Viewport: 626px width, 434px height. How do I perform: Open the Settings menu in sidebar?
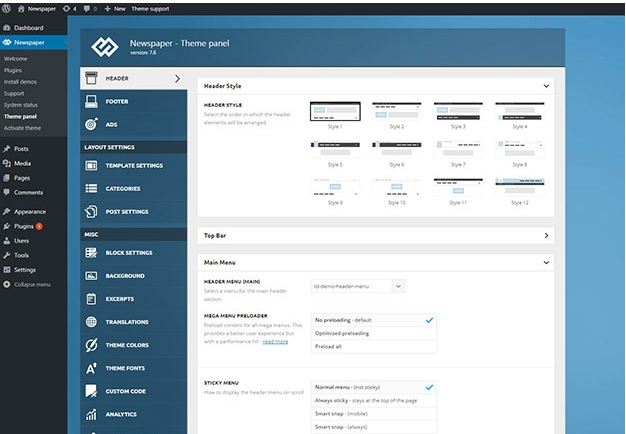click(x=25, y=270)
